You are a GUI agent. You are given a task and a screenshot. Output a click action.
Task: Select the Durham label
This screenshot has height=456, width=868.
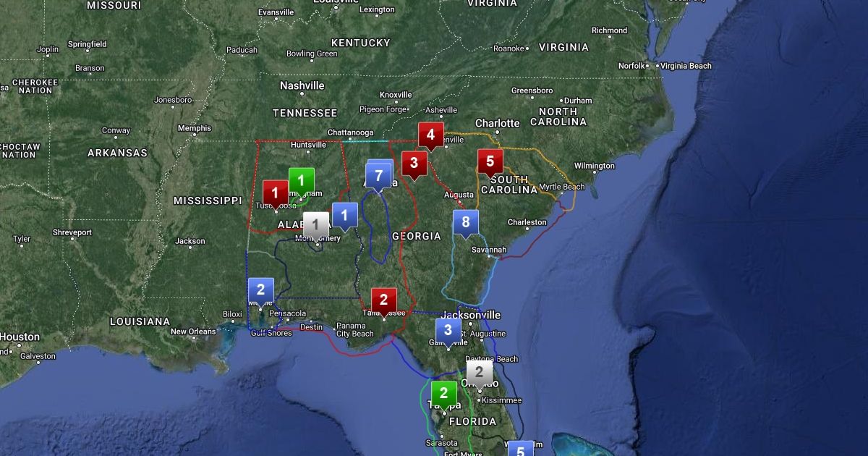pos(578,101)
